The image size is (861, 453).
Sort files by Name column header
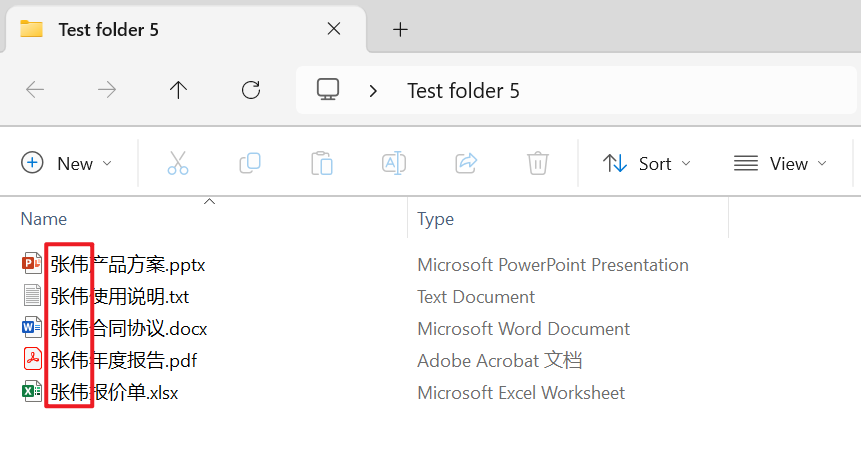[44, 219]
